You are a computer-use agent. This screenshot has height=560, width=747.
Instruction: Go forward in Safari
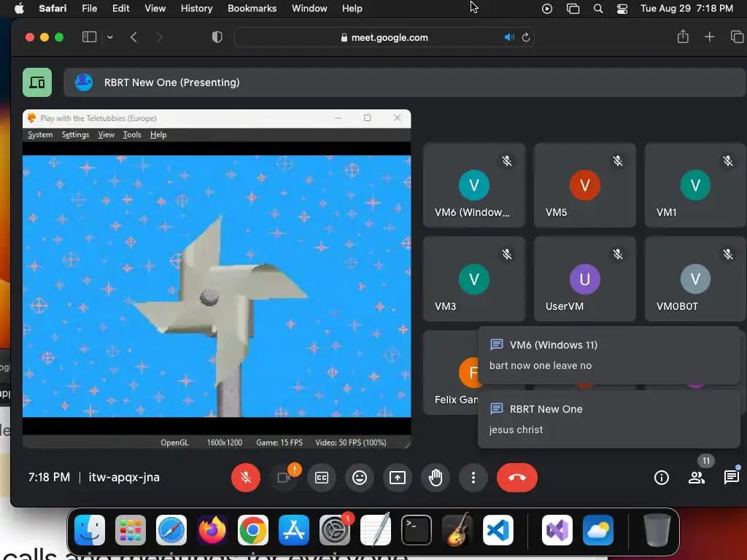[x=160, y=37]
